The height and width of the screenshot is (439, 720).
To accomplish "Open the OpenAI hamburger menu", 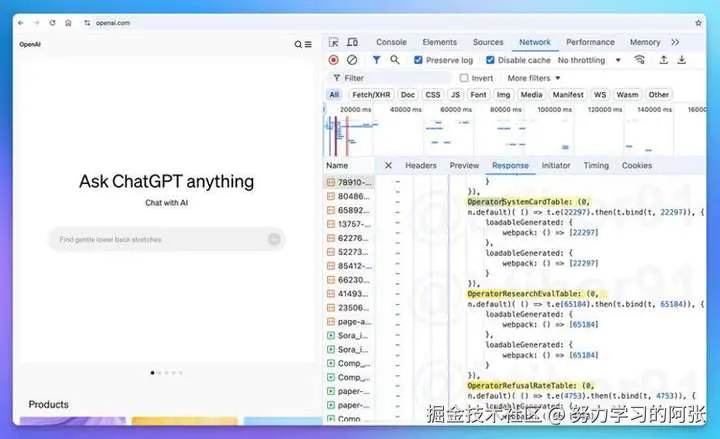I will (x=308, y=44).
